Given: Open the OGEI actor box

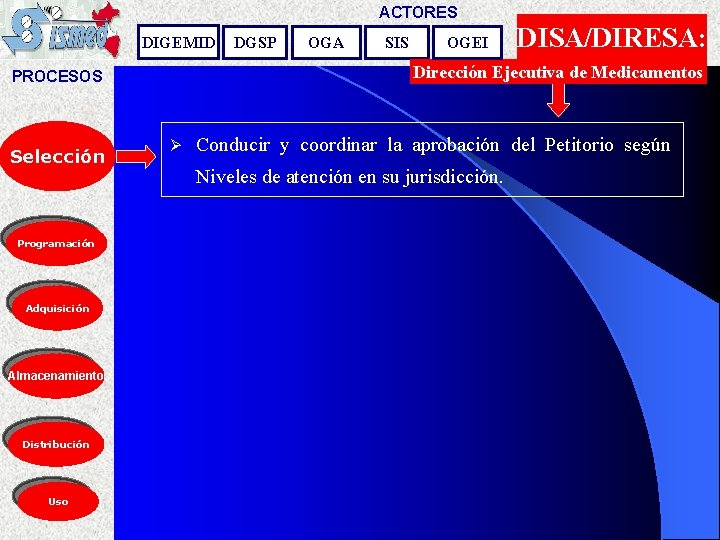Looking at the screenshot, I should point(467,42).
